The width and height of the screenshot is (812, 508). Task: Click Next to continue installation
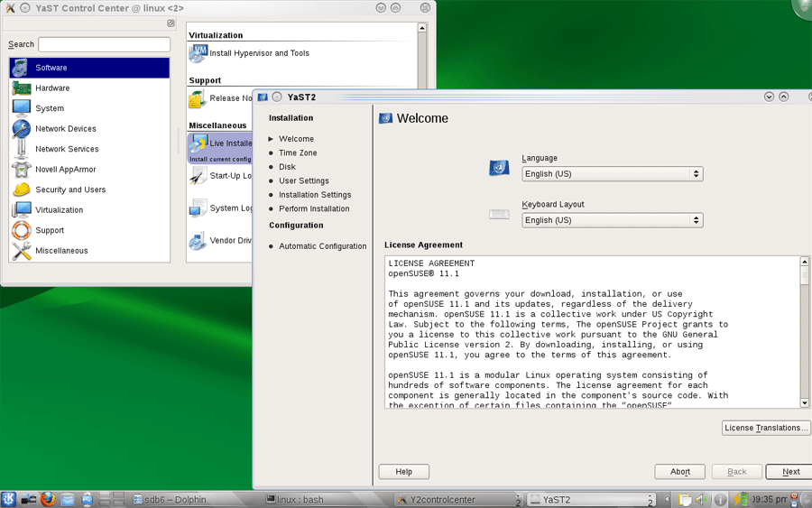click(790, 472)
